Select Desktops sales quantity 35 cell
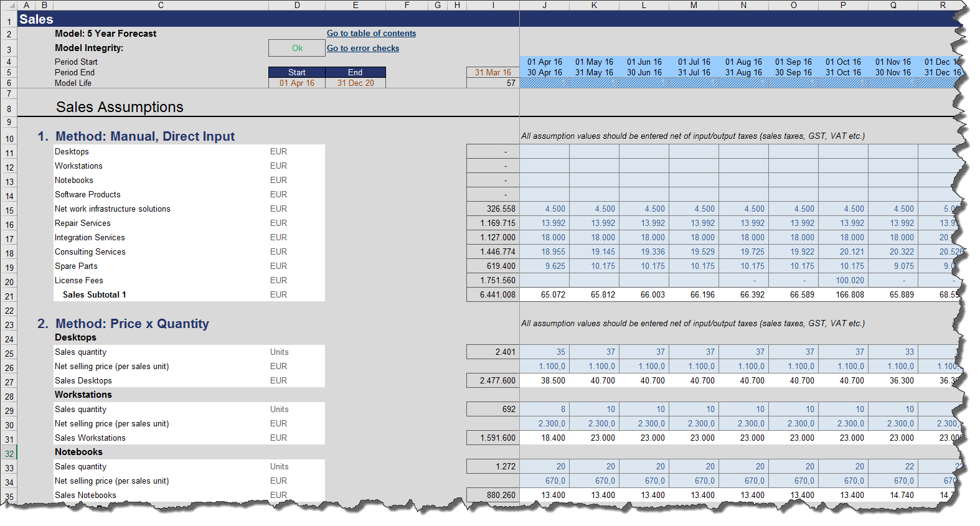 point(544,352)
